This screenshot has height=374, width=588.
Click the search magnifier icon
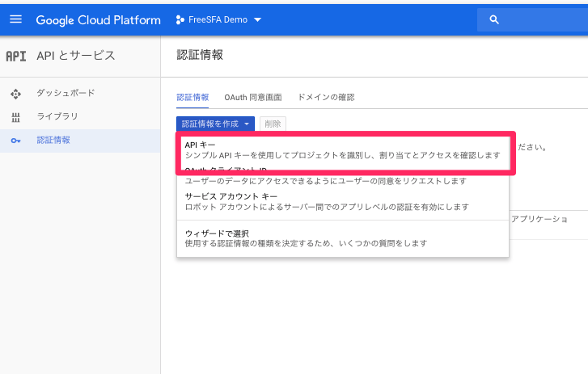tap(494, 20)
